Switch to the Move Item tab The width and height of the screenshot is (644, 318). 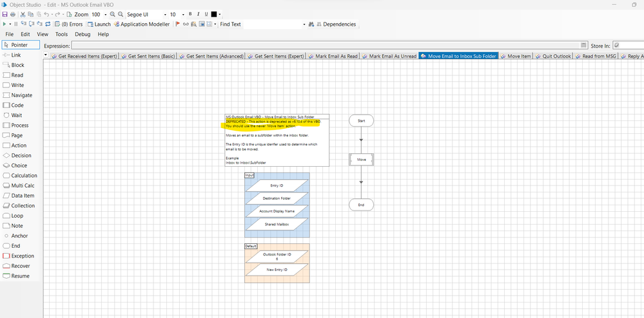point(516,56)
